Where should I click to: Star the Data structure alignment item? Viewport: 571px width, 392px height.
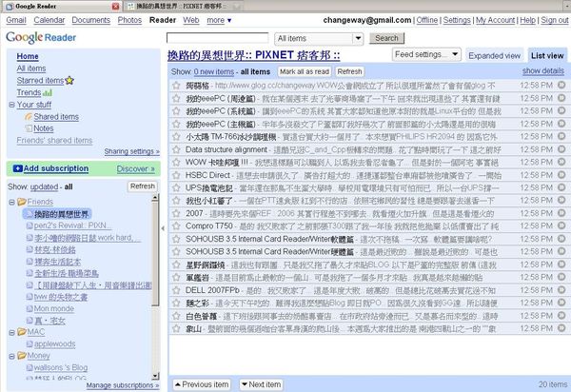coord(177,149)
